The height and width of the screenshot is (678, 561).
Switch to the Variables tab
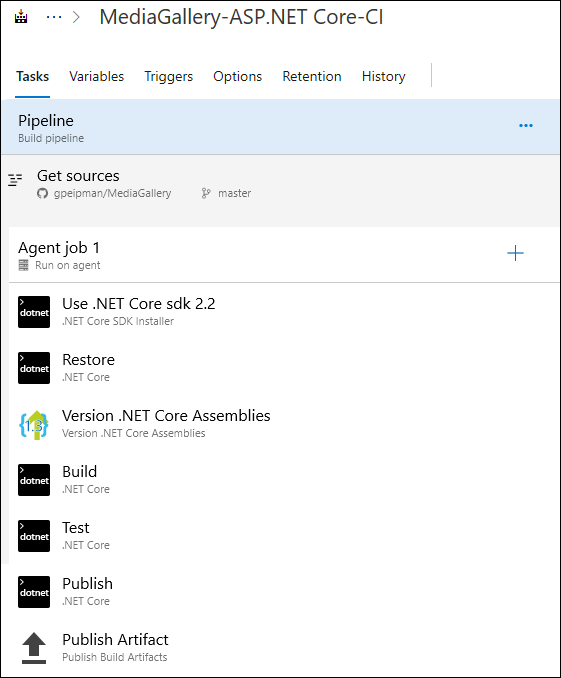click(x=96, y=77)
